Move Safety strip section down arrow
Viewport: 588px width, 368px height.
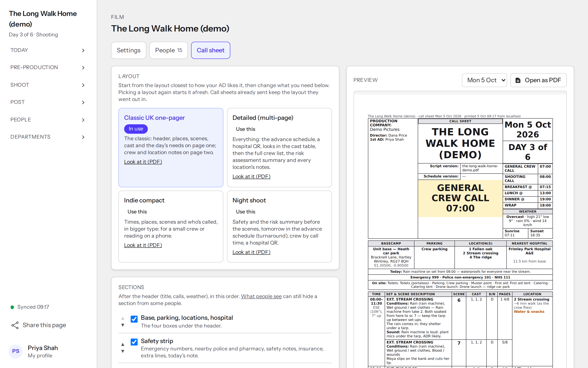tap(123, 351)
